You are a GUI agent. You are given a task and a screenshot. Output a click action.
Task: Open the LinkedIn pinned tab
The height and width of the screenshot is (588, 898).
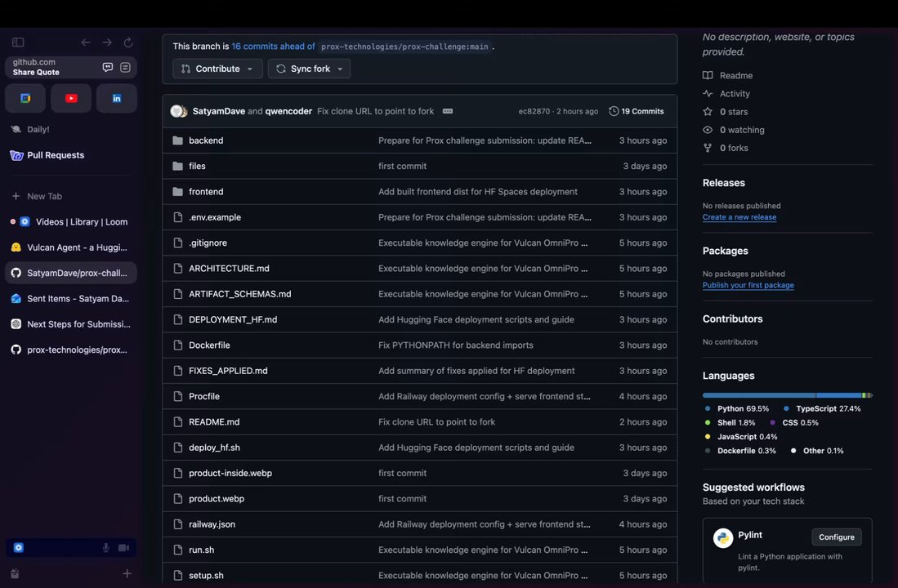click(x=116, y=99)
